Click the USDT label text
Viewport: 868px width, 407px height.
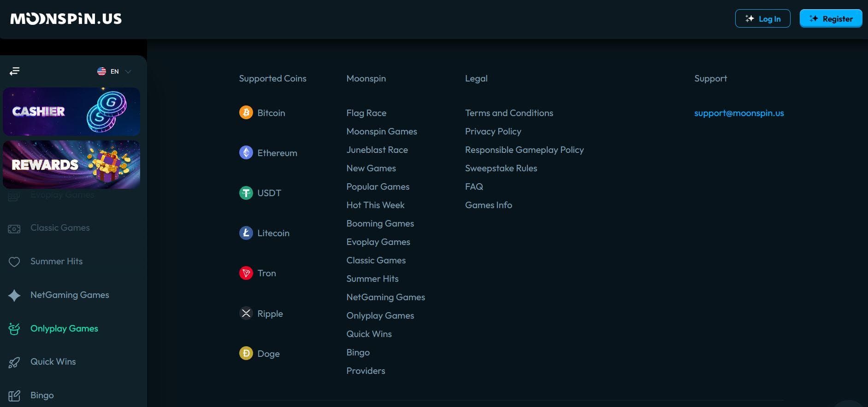point(269,193)
